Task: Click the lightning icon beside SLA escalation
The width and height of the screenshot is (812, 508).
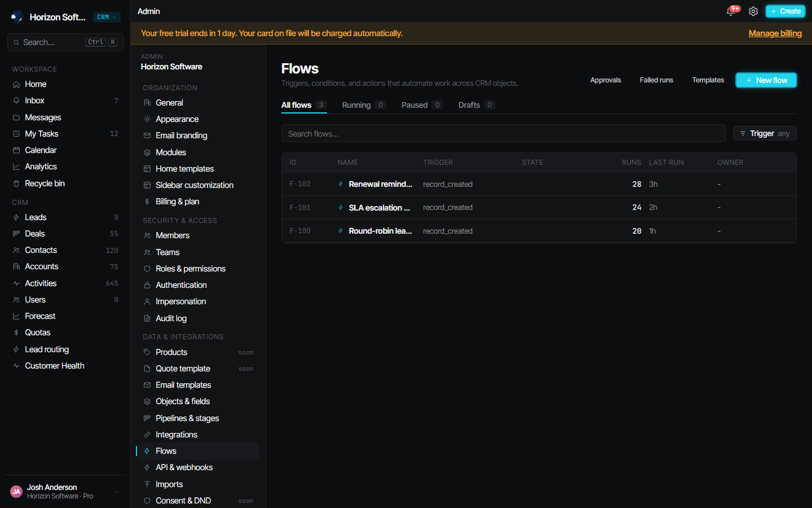Action: point(341,208)
